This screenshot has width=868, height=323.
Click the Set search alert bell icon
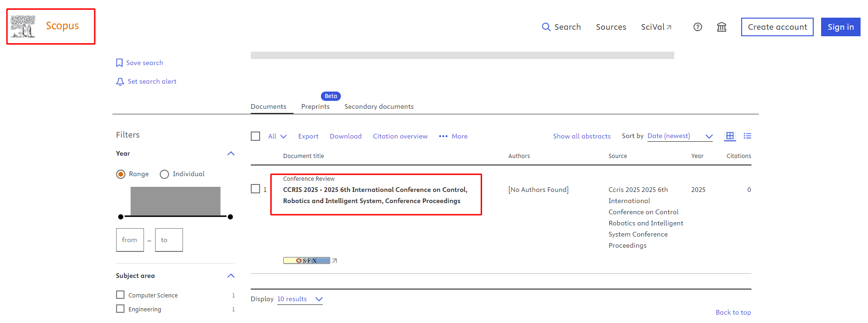click(120, 82)
